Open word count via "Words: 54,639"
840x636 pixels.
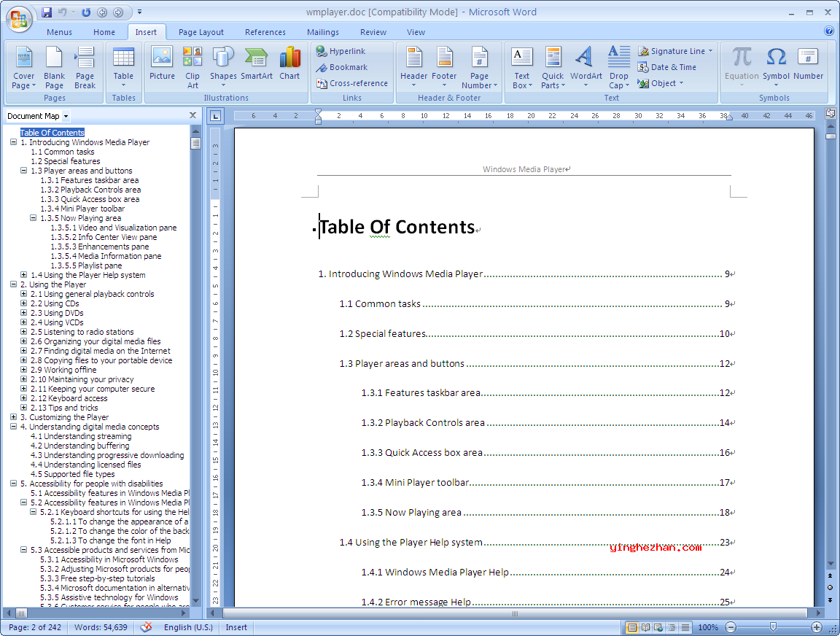point(101,627)
